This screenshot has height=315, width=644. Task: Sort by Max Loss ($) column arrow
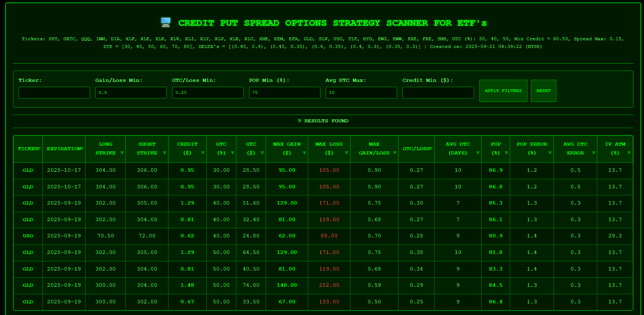click(x=346, y=153)
